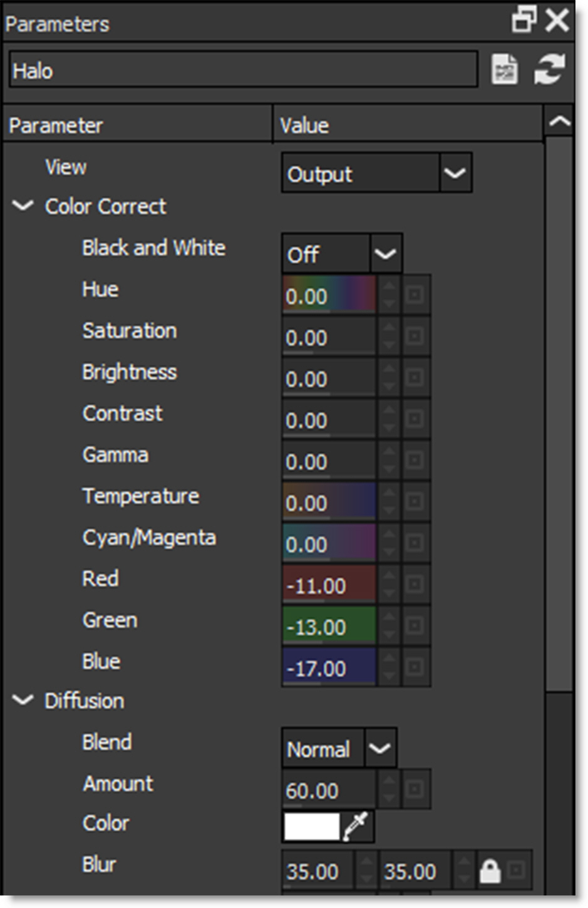Click the Hue animation keyframe square

(414, 295)
